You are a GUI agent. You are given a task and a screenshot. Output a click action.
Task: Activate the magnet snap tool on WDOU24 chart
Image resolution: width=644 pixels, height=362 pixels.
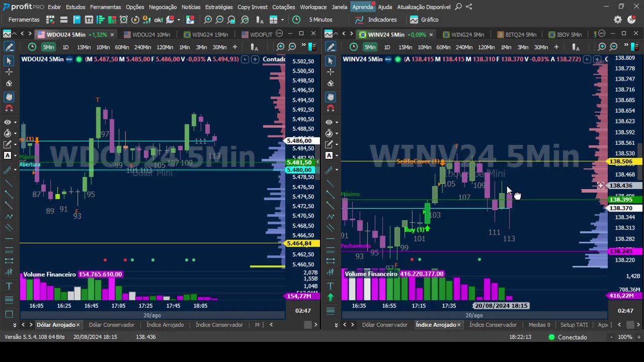(x=9, y=108)
